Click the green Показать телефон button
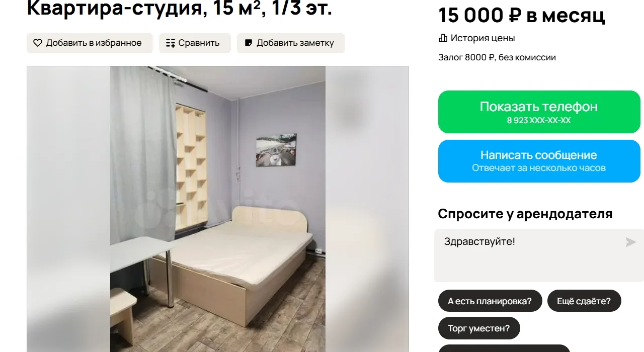Image resolution: width=644 pixels, height=352 pixels. point(539,112)
